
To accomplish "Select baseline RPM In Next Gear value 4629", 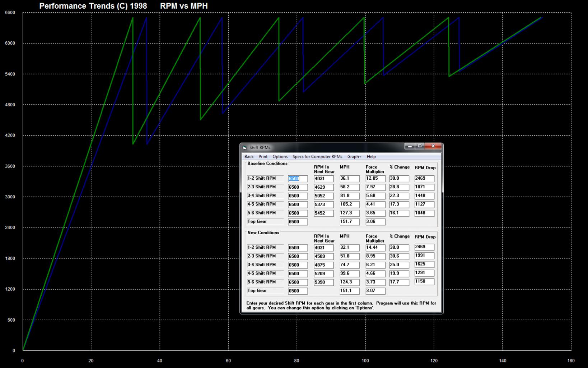I will click(324, 187).
